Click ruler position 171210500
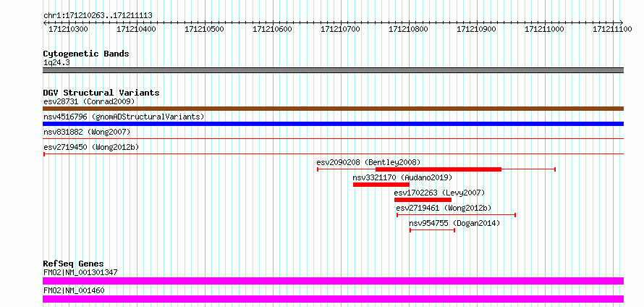Image resolution: width=644 pixels, height=307 pixels. pos(205,29)
